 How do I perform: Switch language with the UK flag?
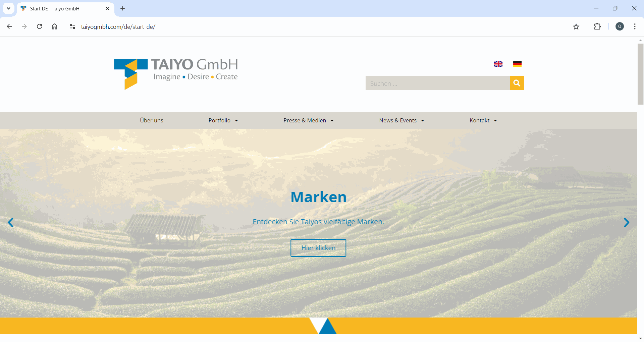coord(498,64)
